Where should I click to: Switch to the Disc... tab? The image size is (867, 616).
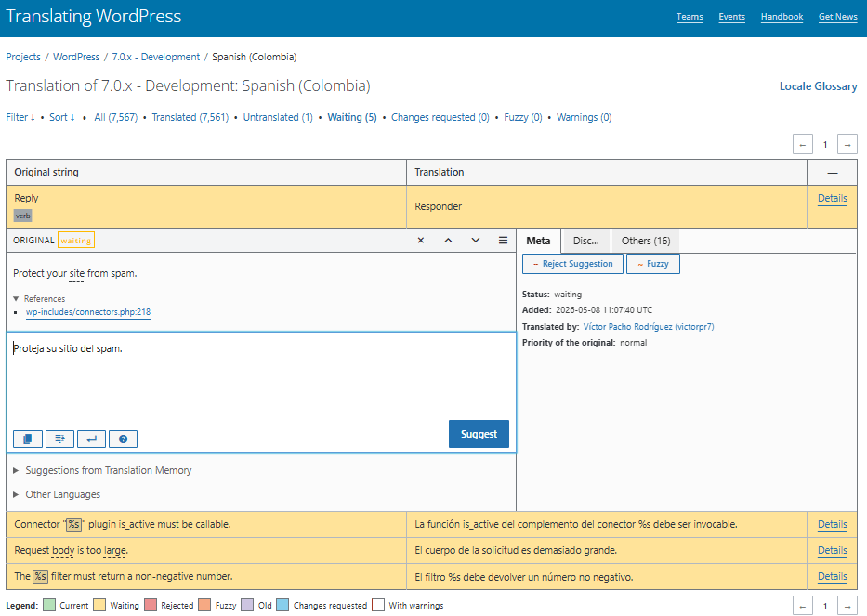tap(585, 241)
